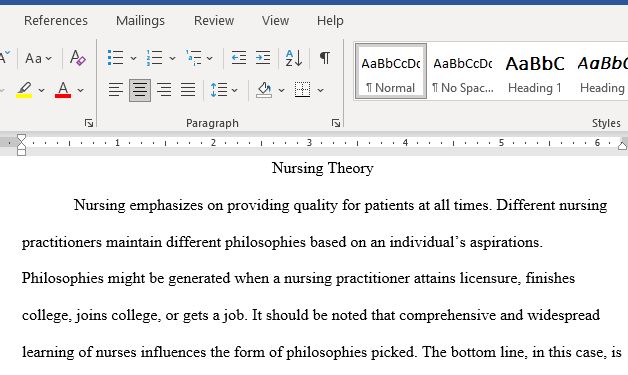Apply the yellow text highlight color

[x=24, y=90]
